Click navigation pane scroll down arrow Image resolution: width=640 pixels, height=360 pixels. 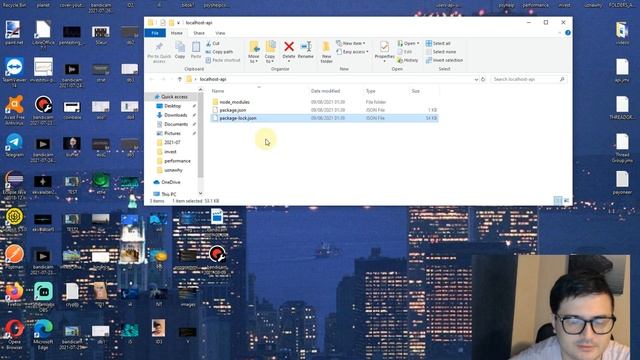coord(200,193)
